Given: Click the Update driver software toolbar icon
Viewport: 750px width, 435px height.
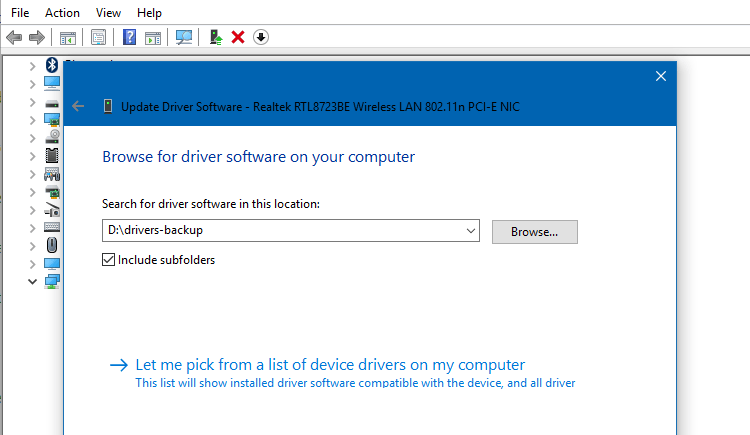Looking at the screenshot, I should tap(215, 38).
